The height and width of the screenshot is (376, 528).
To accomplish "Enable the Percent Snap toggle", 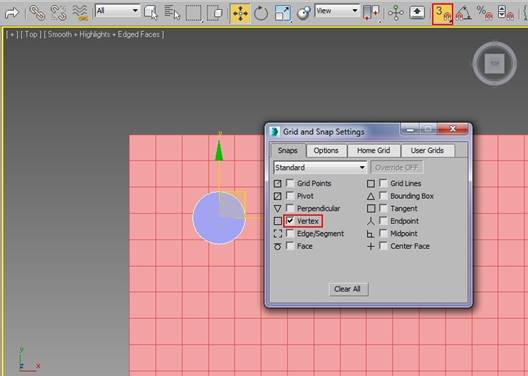I will (485, 13).
